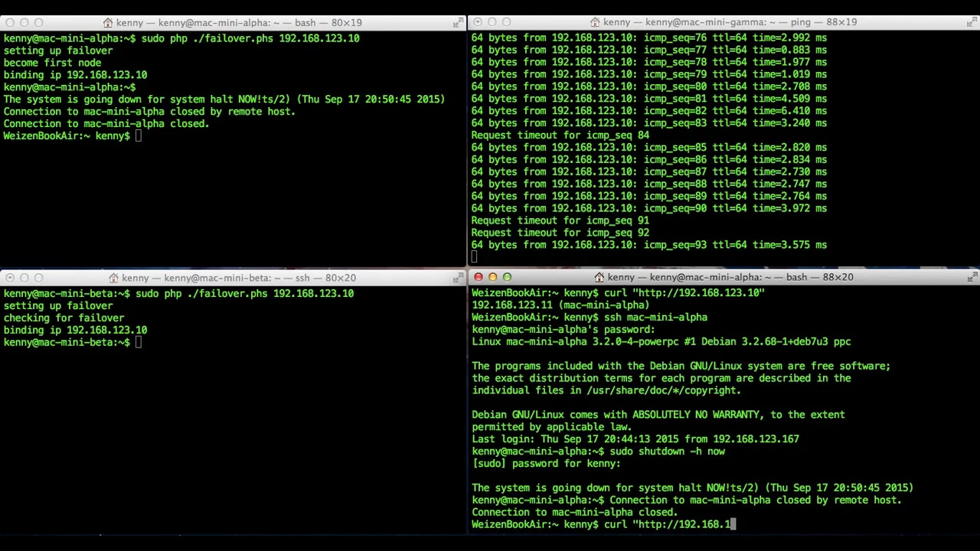Minimize the mac-mini-beta ssh window
Image resolution: width=980 pixels, height=551 pixels.
24,278
